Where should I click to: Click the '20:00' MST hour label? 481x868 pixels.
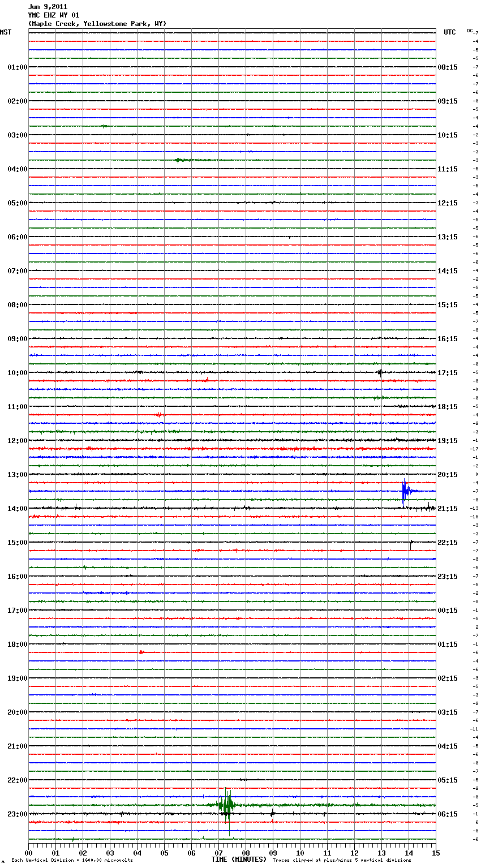[x=18, y=712]
